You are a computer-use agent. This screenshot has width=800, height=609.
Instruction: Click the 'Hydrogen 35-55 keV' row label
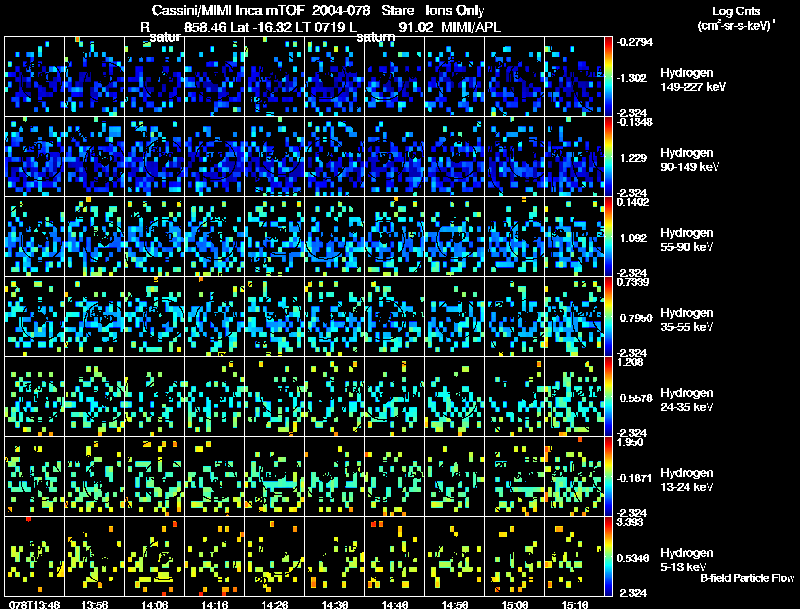click(x=686, y=320)
